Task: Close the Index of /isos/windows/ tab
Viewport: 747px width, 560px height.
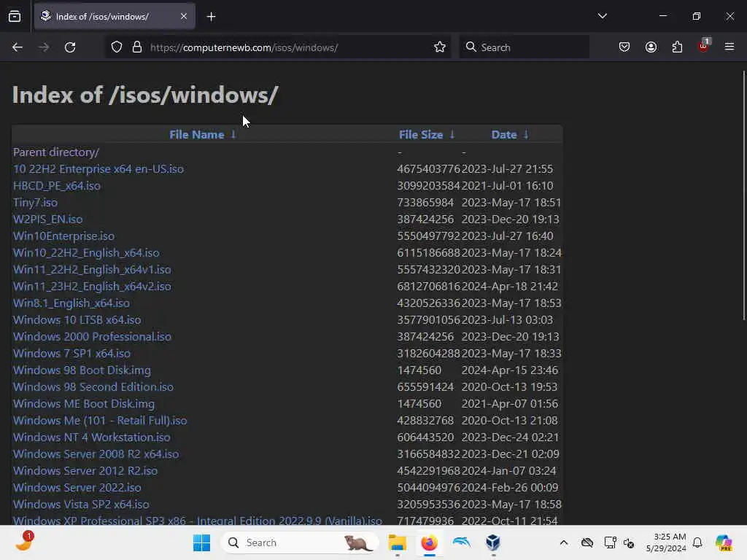Action: 184,16
